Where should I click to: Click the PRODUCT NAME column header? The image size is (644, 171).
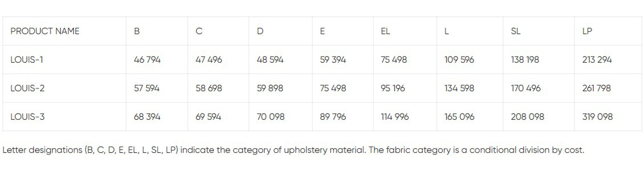pyautogui.click(x=45, y=31)
